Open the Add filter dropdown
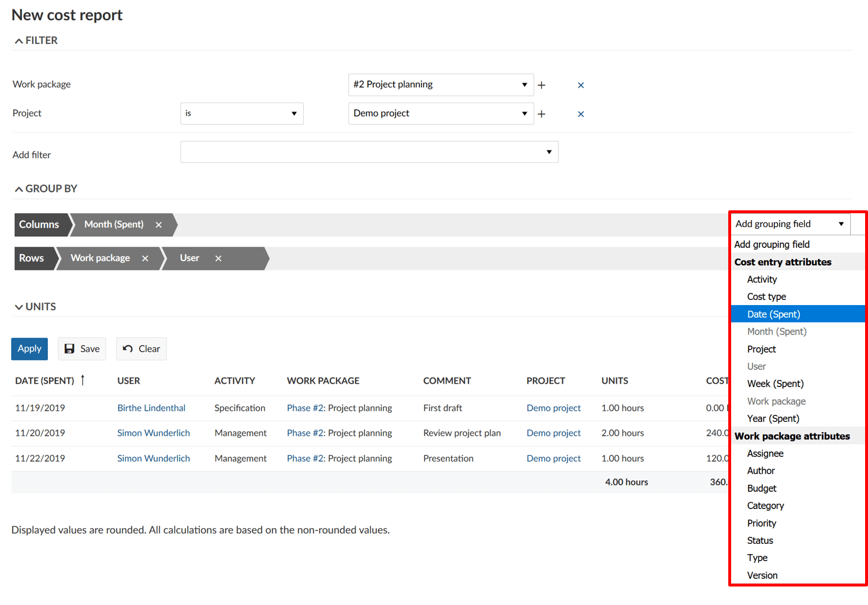 pos(369,152)
